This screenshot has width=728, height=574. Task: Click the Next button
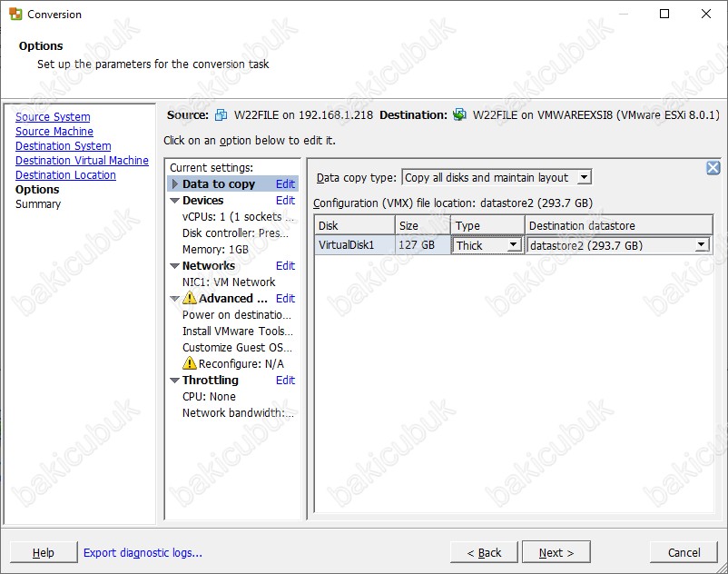coord(556,552)
